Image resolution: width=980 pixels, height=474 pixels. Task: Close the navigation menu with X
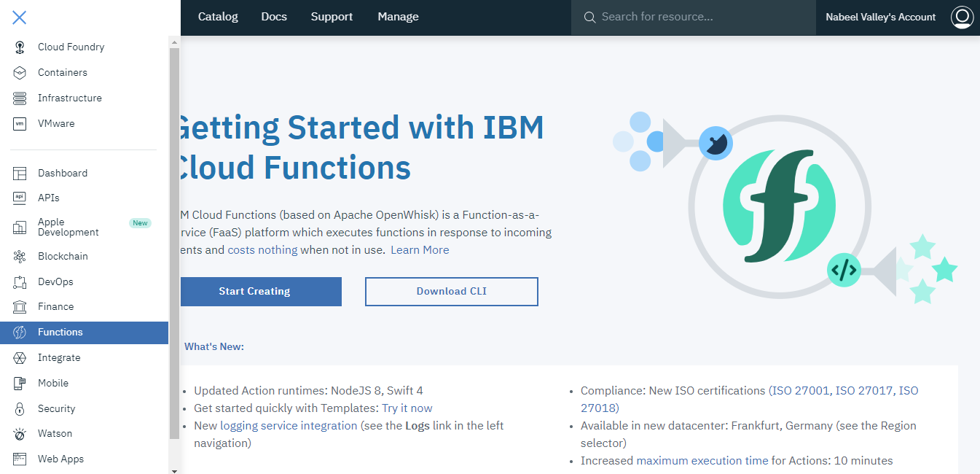point(20,18)
